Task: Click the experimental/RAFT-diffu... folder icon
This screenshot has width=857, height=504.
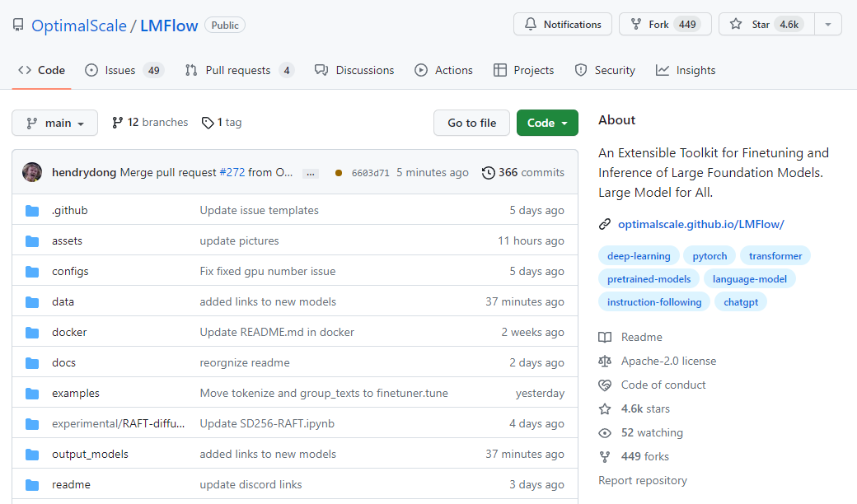Action: point(32,424)
